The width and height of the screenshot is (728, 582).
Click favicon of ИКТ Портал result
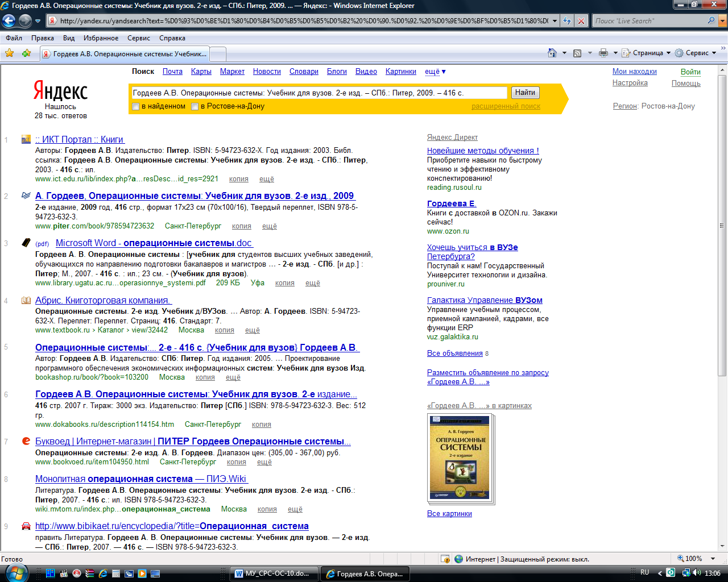(x=26, y=139)
